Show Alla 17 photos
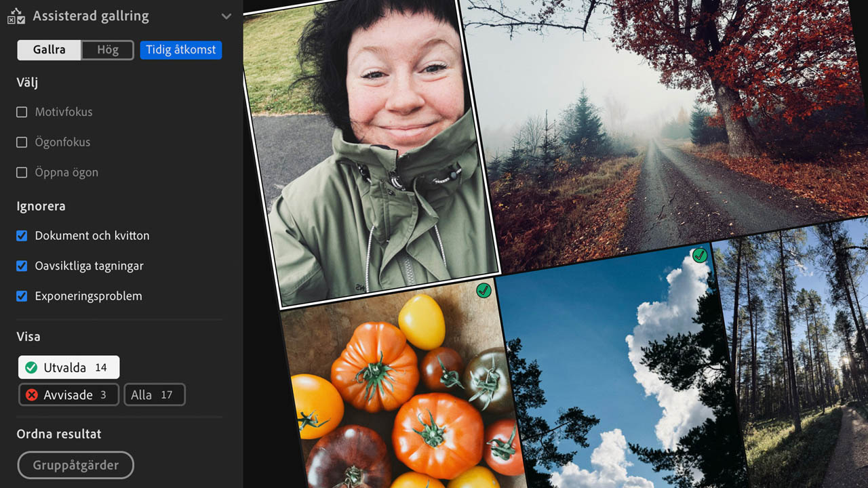 click(155, 394)
